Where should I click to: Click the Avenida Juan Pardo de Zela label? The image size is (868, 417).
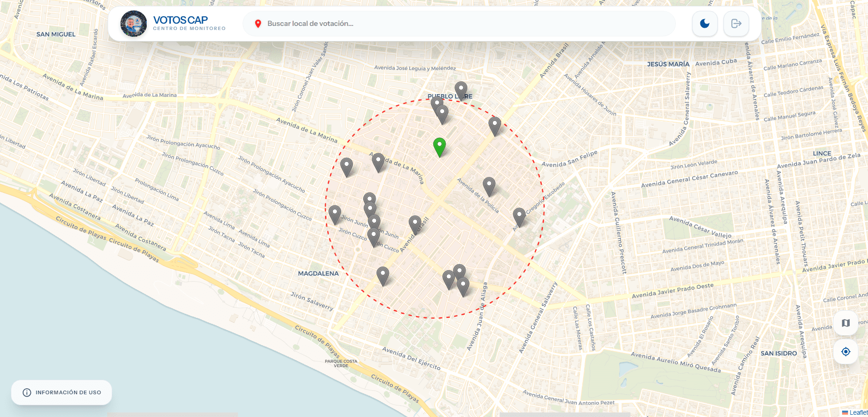click(x=819, y=161)
